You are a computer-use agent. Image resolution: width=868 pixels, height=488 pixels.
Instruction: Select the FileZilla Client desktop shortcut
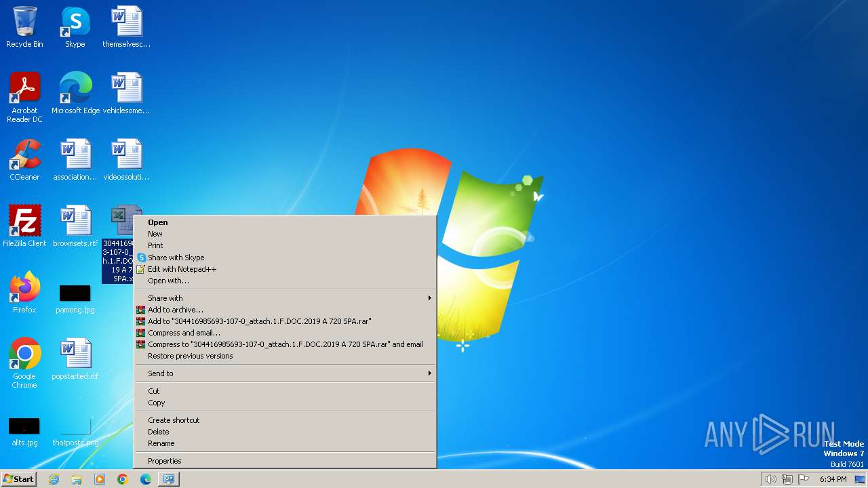(24, 226)
